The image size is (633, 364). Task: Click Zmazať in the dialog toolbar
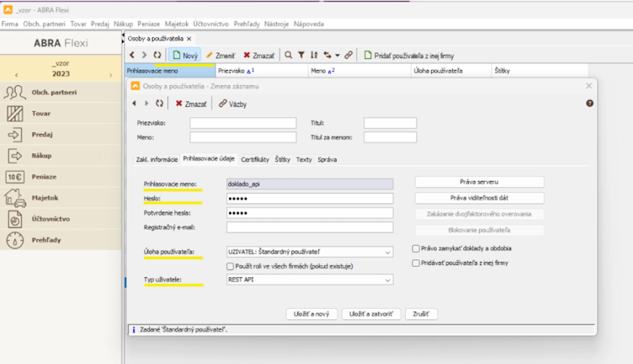click(191, 104)
